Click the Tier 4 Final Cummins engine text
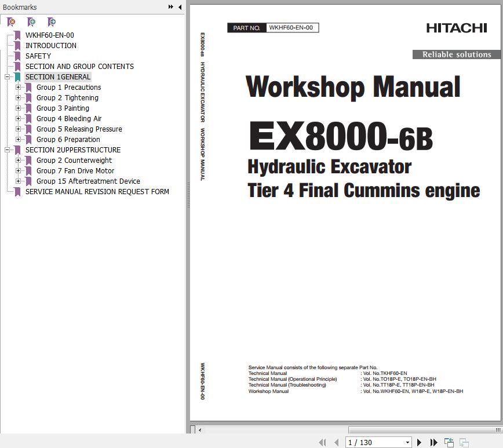This screenshot has width=503, height=448. pos(364,191)
